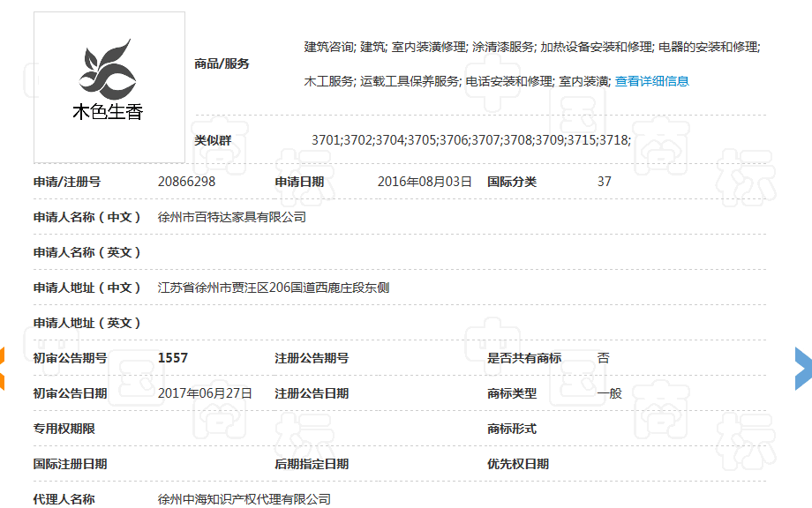Click the application date 2016年08月03日
The image size is (812, 508).
point(425,182)
